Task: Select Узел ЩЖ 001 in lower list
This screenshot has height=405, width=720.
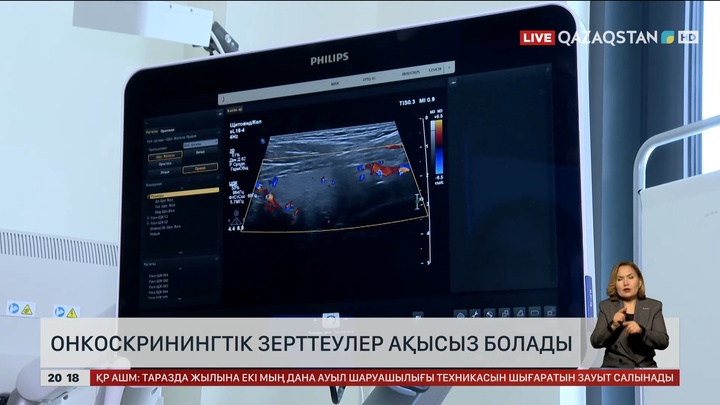Action: tap(158, 276)
